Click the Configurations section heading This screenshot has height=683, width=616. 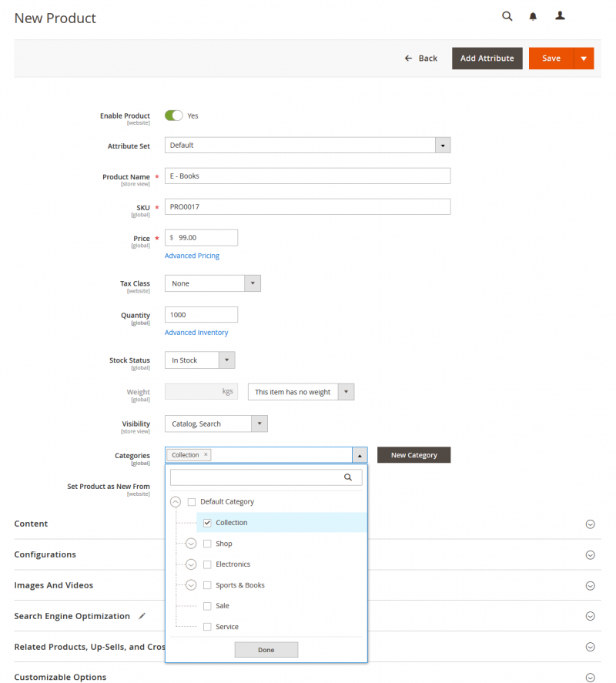point(45,554)
